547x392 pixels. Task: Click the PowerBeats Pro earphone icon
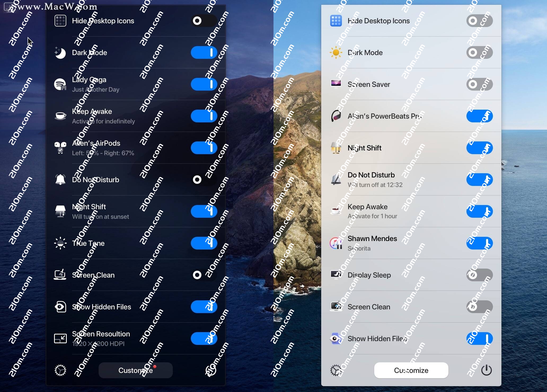pos(336,116)
